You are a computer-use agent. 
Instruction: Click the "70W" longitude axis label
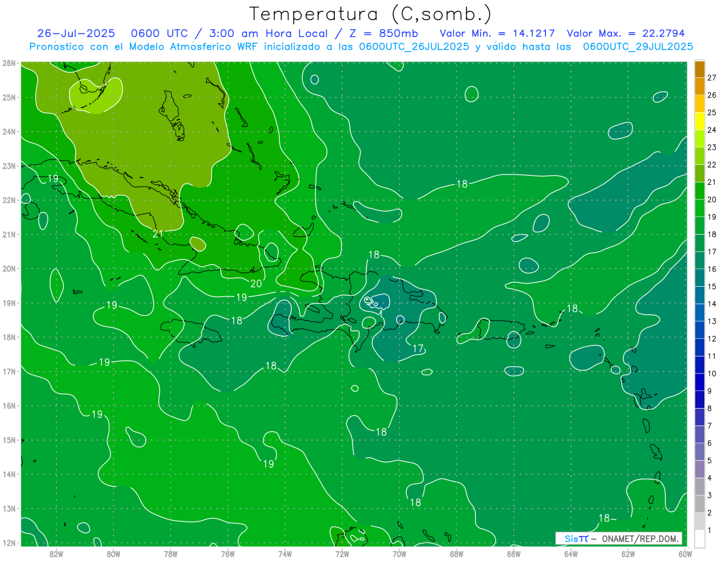click(399, 554)
